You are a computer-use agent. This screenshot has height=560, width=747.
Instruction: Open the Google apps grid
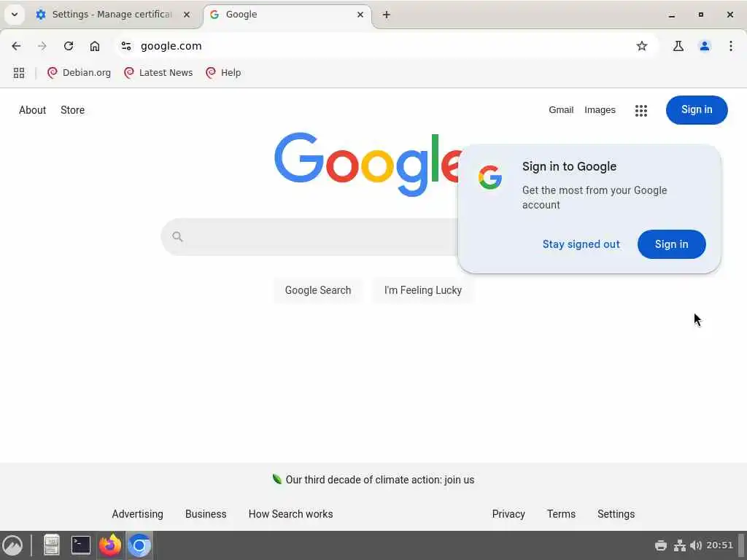640,111
